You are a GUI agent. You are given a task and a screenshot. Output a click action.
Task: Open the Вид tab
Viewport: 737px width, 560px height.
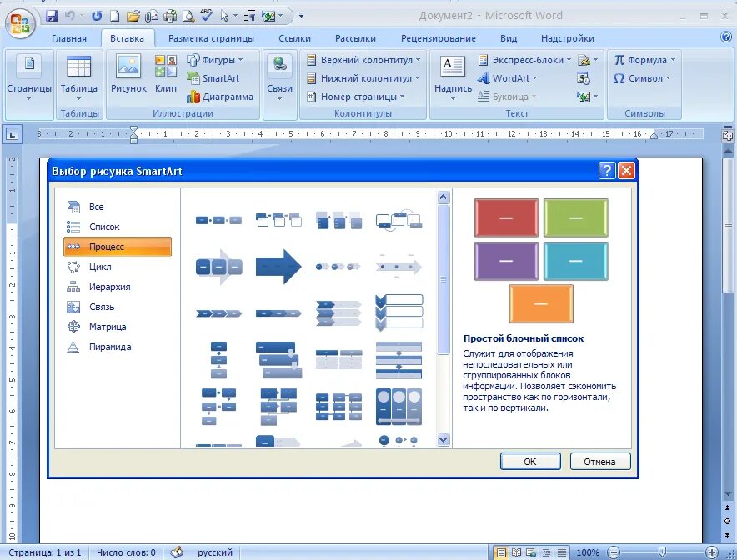pos(509,38)
